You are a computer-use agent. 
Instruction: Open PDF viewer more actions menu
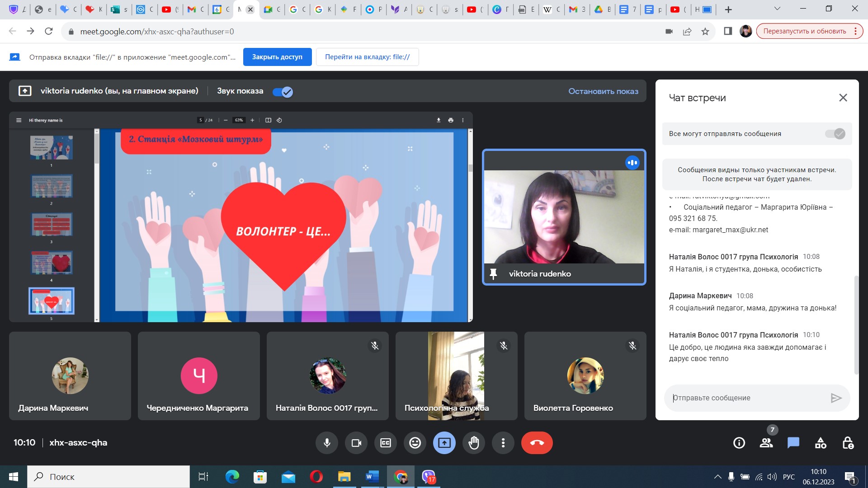[x=462, y=120]
